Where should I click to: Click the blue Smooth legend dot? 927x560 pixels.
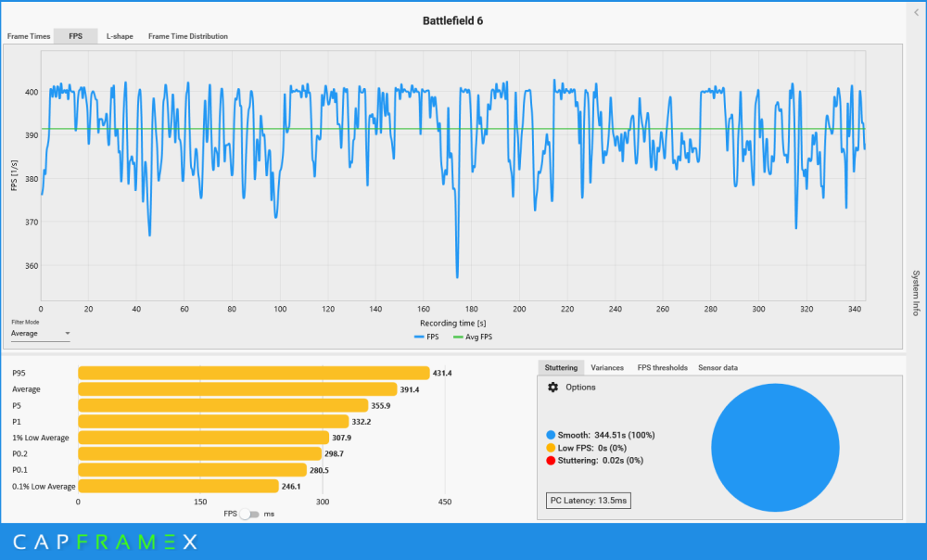[x=551, y=435]
